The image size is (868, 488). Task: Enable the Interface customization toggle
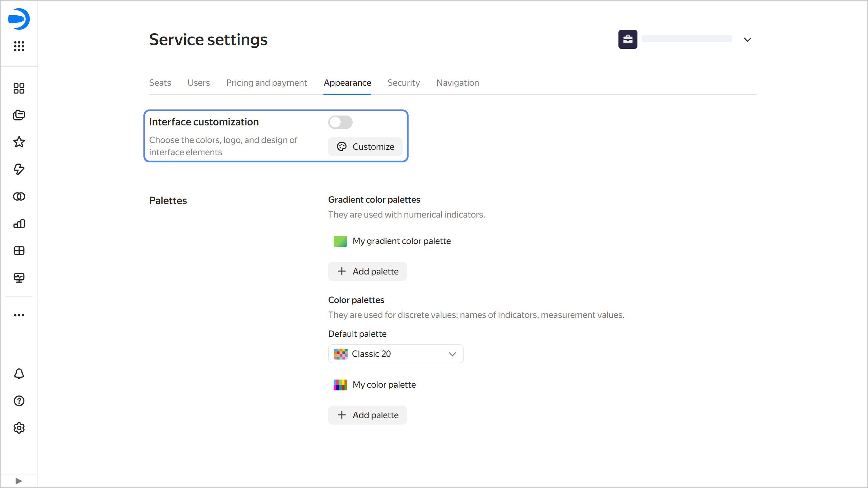(x=340, y=122)
